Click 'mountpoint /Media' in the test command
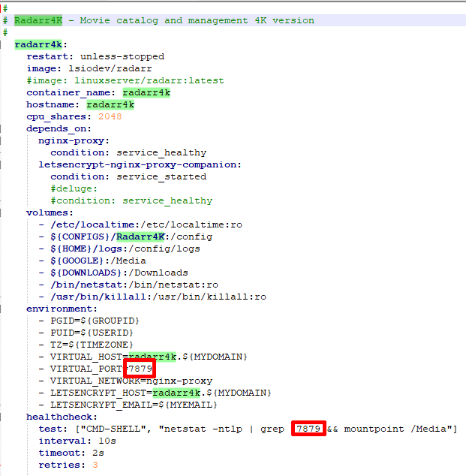The image size is (466, 476). [x=395, y=429]
